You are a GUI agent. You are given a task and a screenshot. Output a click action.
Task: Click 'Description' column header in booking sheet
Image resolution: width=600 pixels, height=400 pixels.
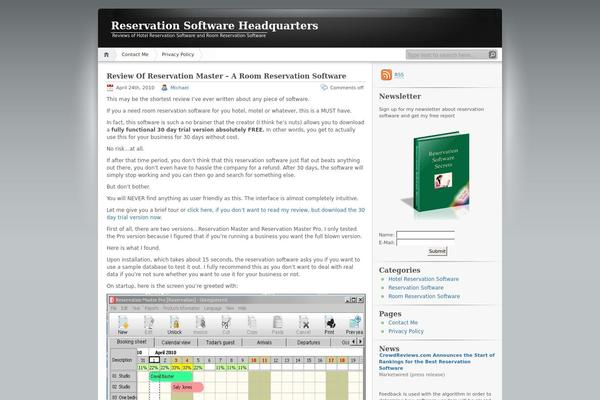click(122, 360)
